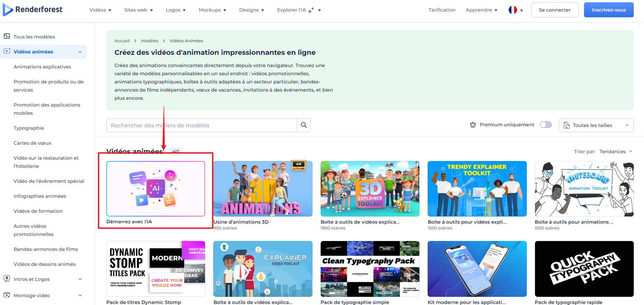Open the Toutes les tailles dropdown

tap(596, 125)
